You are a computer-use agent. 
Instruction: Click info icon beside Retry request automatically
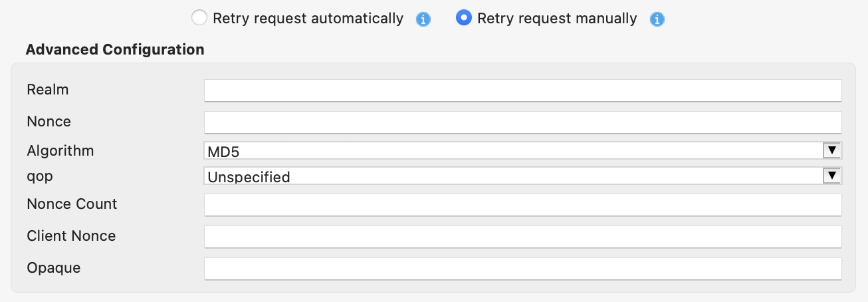pos(423,19)
